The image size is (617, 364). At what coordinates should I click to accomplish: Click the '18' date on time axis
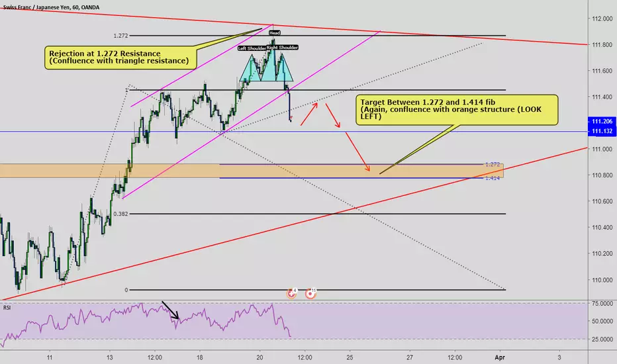pos(199,357)
